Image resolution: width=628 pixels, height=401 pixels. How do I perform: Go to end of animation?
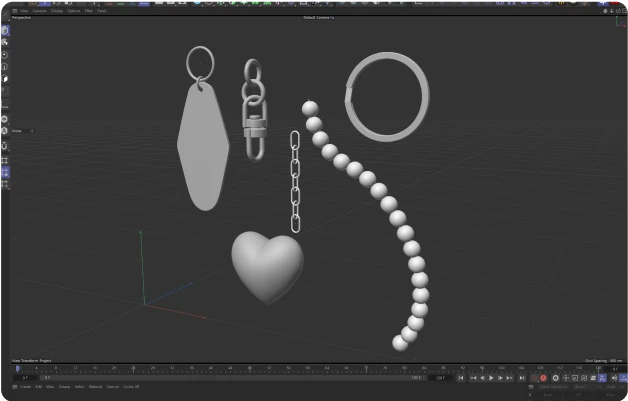click(x=521, y=378)
